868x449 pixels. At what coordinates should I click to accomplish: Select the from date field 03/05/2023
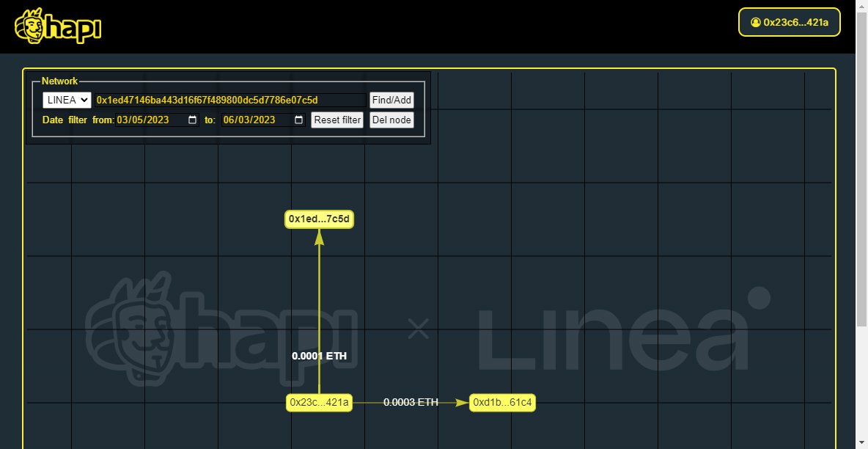coord(157,120)
